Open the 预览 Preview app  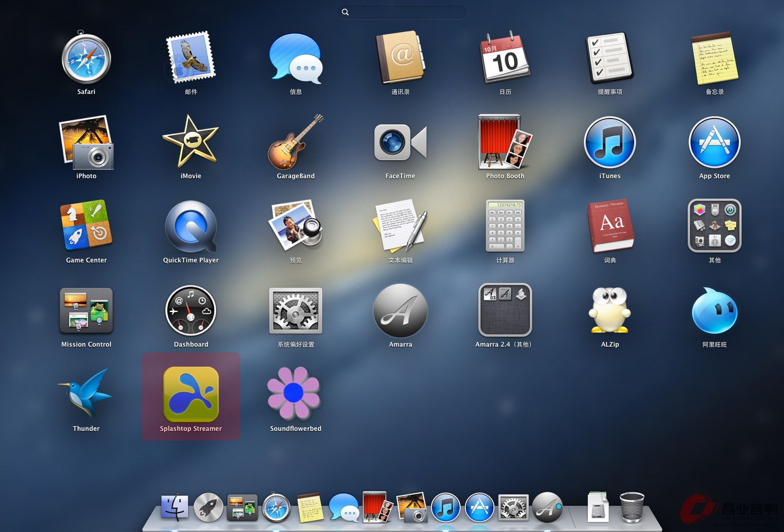tap(296, 225)
